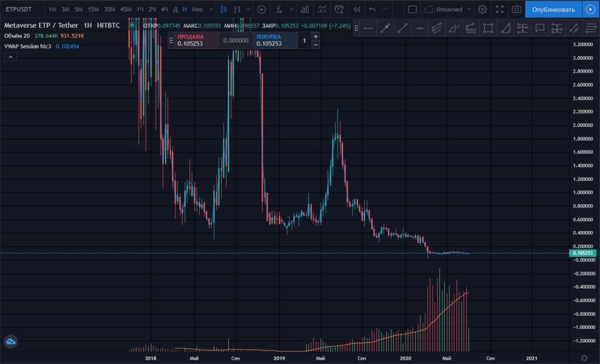This screenshot has height=364, width=600.
Task: Increase order quantity with plus
Action: [x=315, y=36]
